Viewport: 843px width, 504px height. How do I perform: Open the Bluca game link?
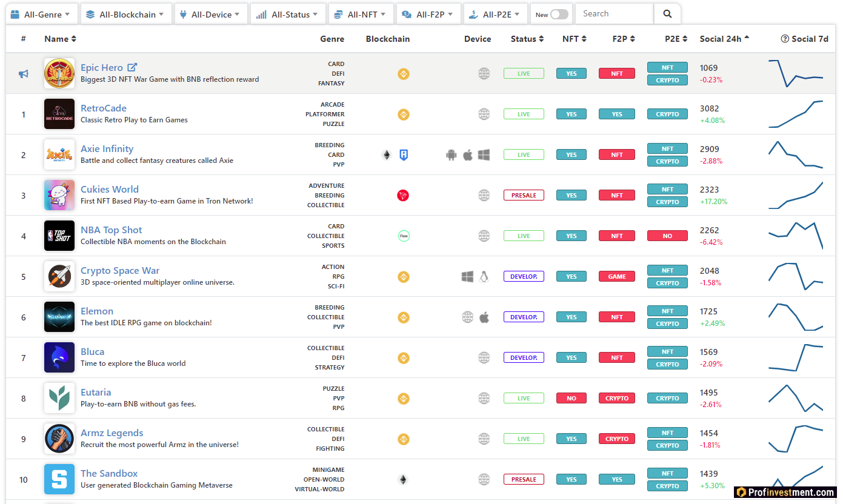[x=92, y=352]
